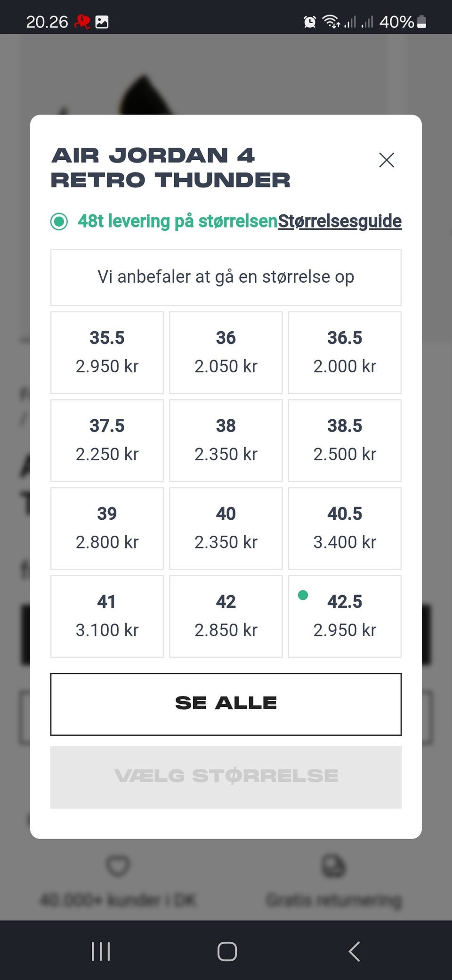Tap the Vælg Størrelse button
The image size is (452, 980).
pyautogui.click(x=226, y=776)
